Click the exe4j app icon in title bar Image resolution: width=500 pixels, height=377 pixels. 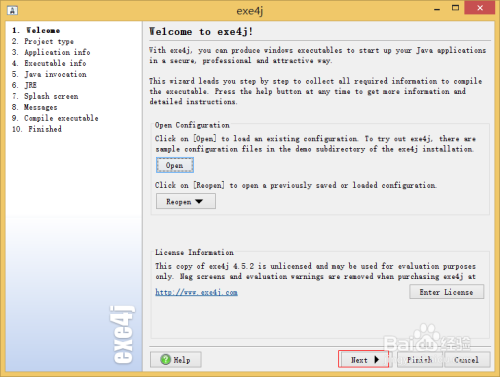click(12, 10)
